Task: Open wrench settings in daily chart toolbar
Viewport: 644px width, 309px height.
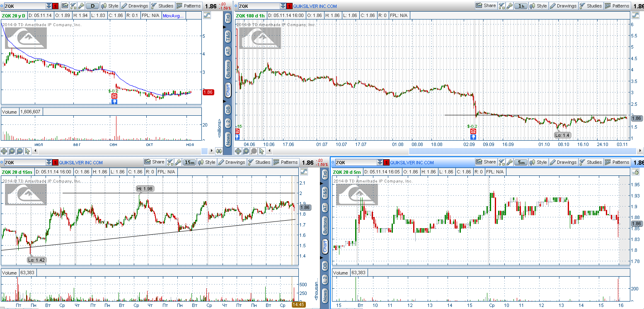Action: coord(81,6)
